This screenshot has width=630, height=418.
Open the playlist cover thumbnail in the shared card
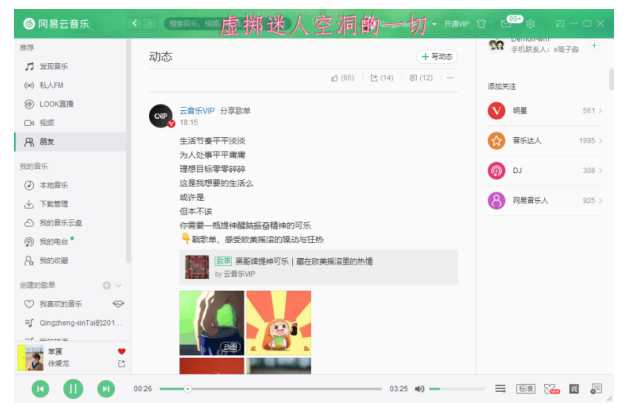click(197, 267)
